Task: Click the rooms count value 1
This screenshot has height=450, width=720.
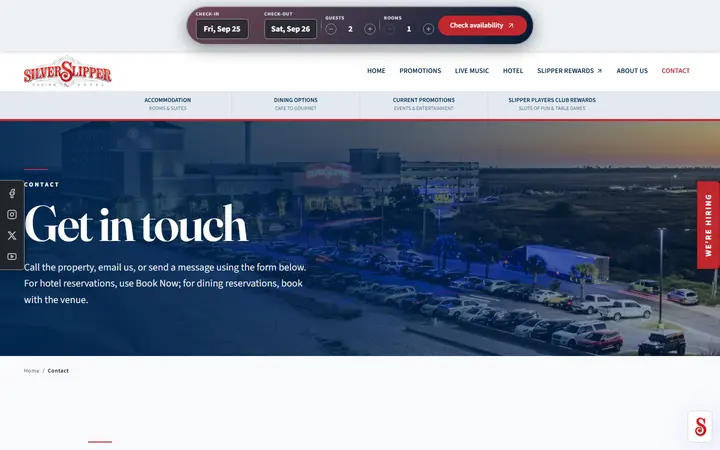Action: pos(409,29)
